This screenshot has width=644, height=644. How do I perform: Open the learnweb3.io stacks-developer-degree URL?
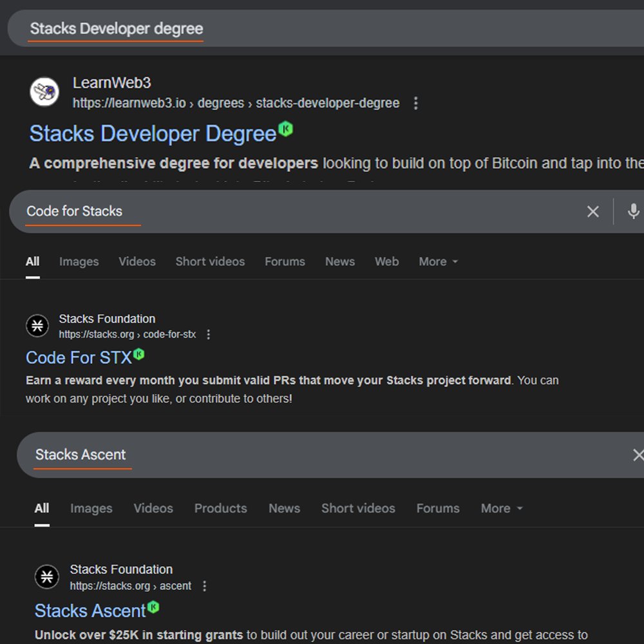pos(236,102)
